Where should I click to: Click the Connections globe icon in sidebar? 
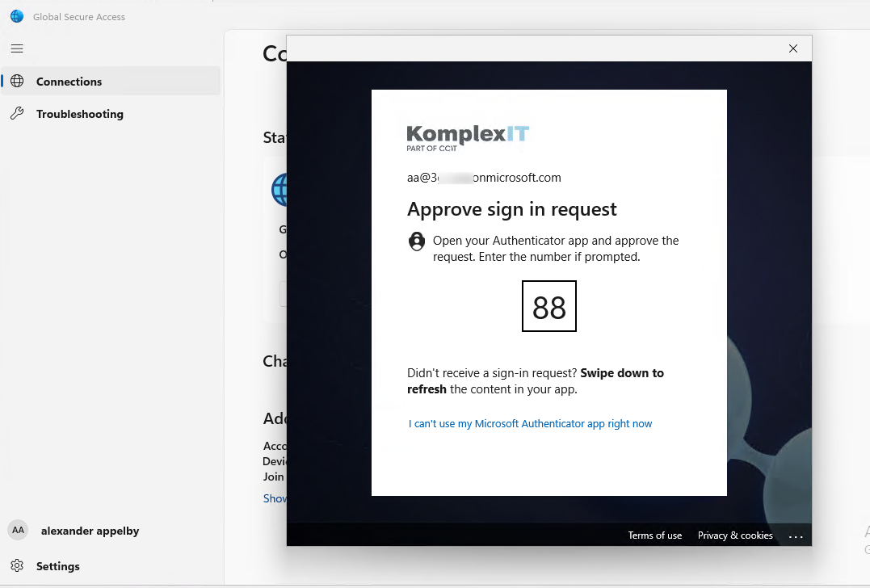coord(17,82)
